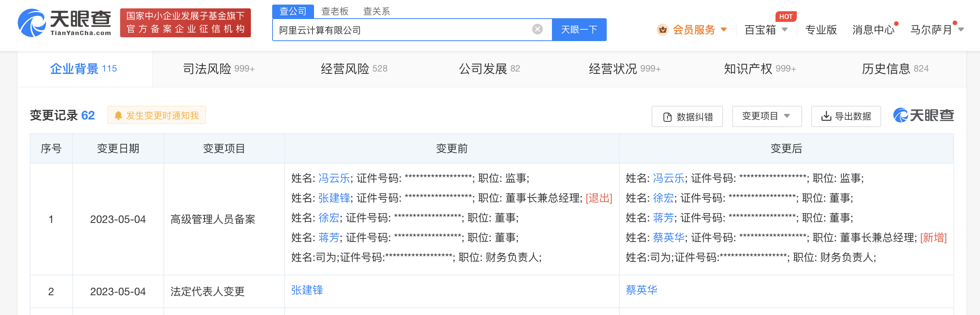Screen dimensions: 980x315
Task: Click the bell icon in 发生变更时通知我
Action: point(118,115)
